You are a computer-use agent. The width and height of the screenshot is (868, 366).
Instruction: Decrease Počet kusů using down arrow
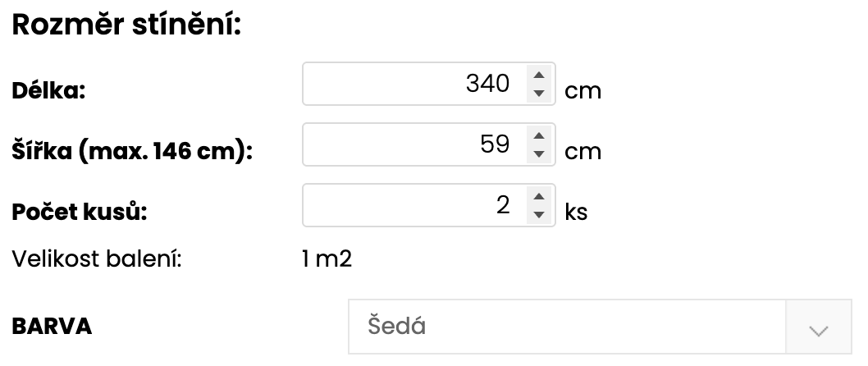tap(538, 214)
